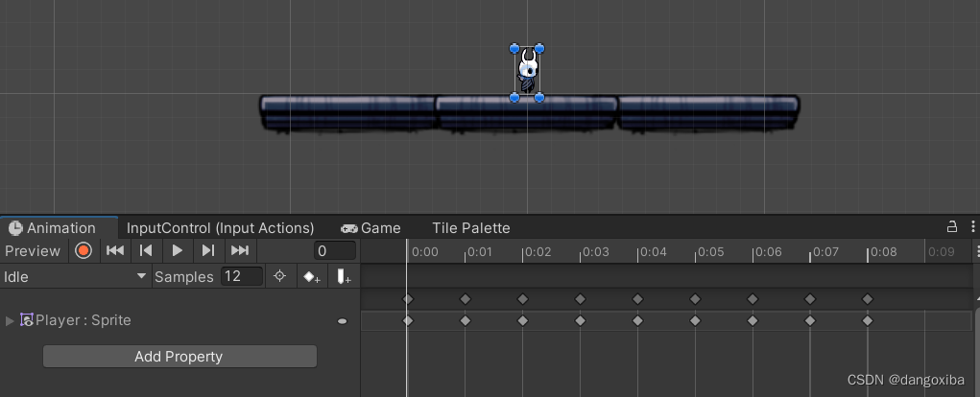The image size is (980, 397).
Task: Select Sprite keyframe diamond at 0:07
Action: point(810,321)
